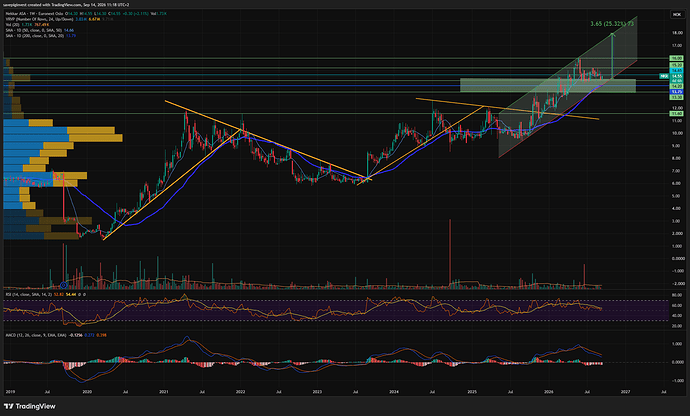Click the 13.30 green price level label

pyautogui.click(x=676, y=97)
